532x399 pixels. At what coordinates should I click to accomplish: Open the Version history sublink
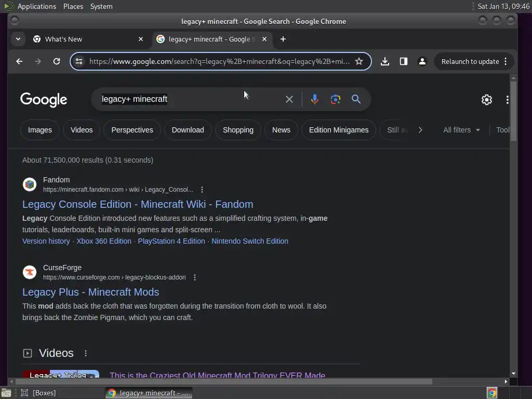(x=46, y=241)
